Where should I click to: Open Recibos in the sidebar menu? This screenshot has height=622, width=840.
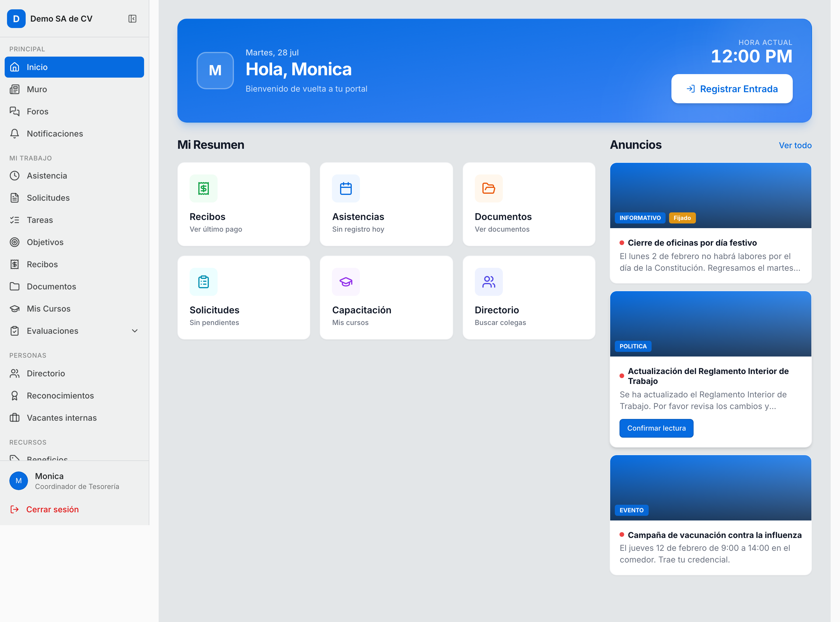coord(74,264)
